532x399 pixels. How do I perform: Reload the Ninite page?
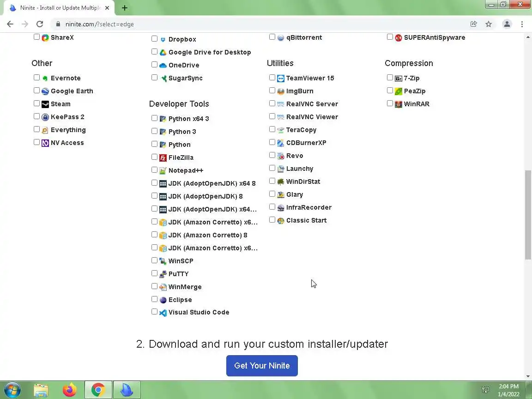tap(40, 24)
